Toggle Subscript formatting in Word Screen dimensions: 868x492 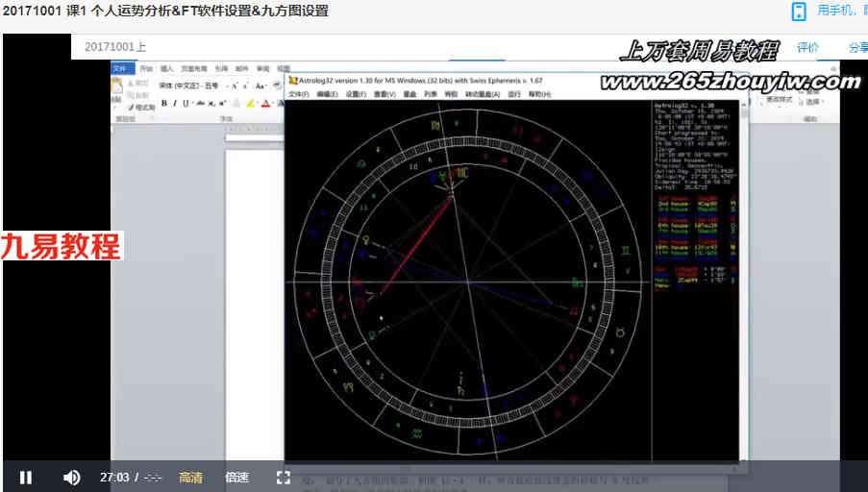(211, 104)
